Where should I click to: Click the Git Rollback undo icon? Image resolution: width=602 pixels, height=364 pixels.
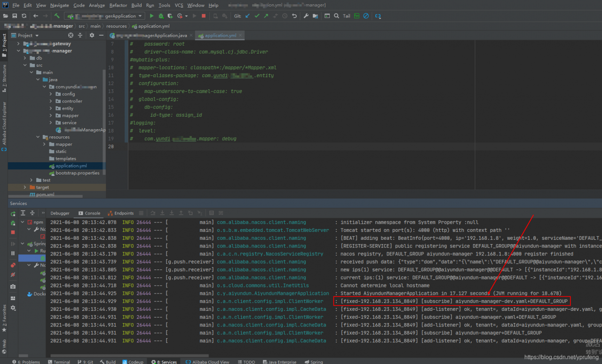click(294, 16)
